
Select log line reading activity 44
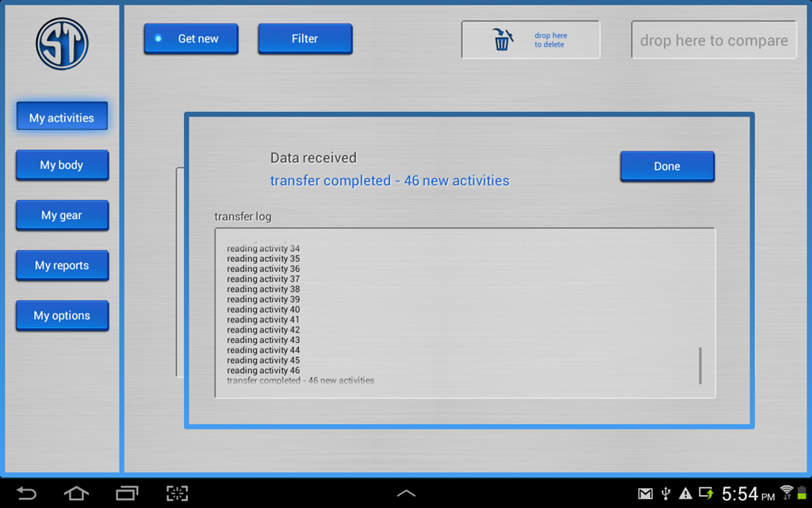point(263,350)
